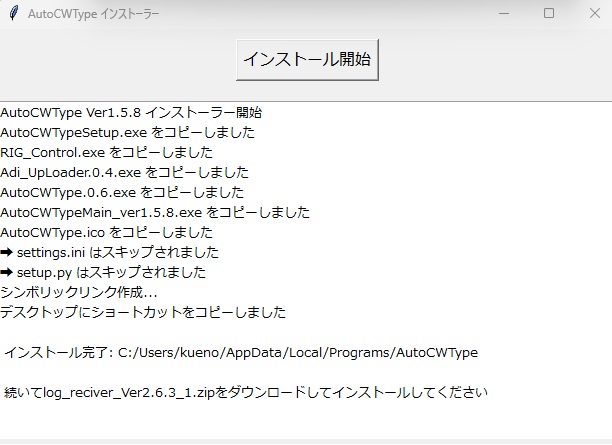Click the AutoCWTypeMain_ver1.5.8.exe log line
The height and width of the screenshot is (445, 612).
(155, 212)
